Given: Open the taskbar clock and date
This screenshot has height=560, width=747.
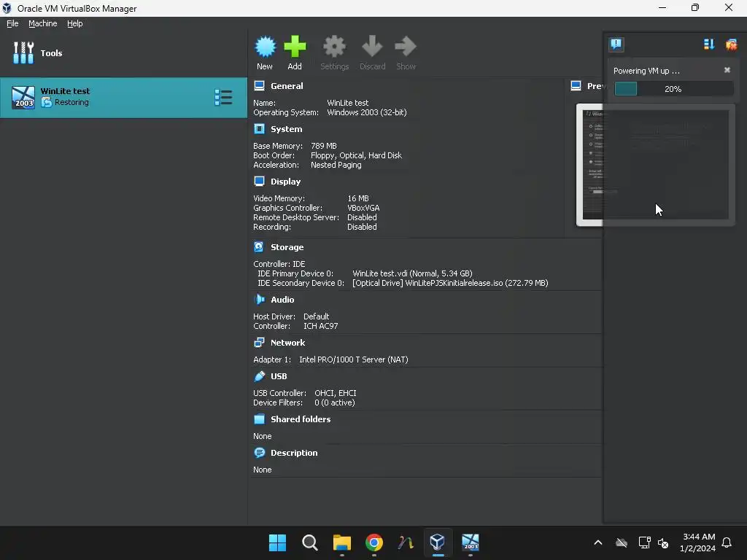Looking at the screenshot, I should pos(697,542).
